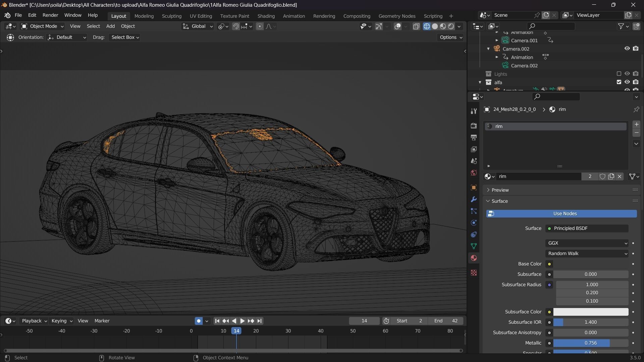Toggle alfa collection exclude checkbox
644x362 pixels.
(x=619, y=82)
